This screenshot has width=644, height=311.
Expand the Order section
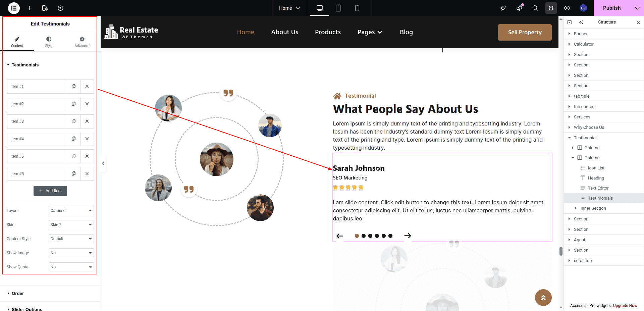18,294
